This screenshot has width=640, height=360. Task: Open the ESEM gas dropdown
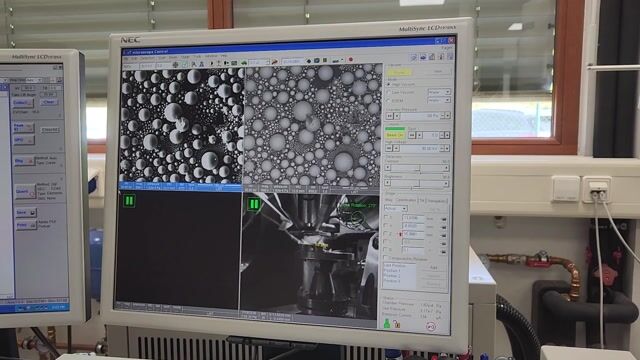tap(439, 100)
